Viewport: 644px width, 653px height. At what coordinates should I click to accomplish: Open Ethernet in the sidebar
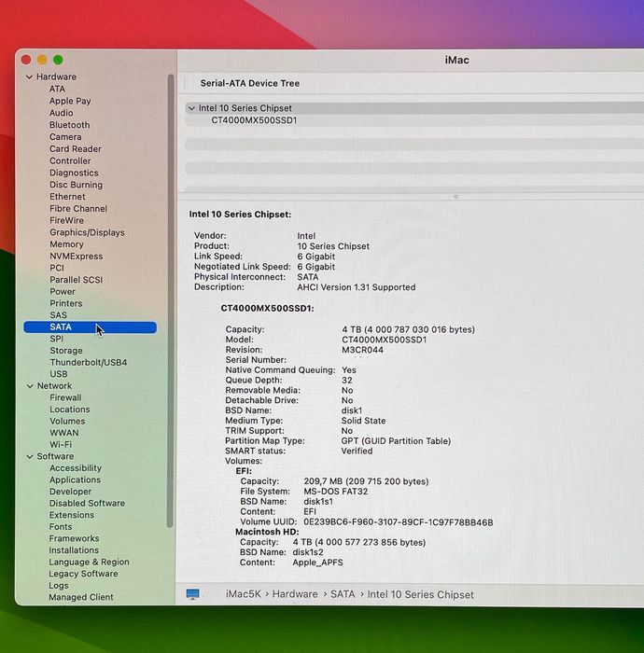pyautogui.click(x=67, y=197)
